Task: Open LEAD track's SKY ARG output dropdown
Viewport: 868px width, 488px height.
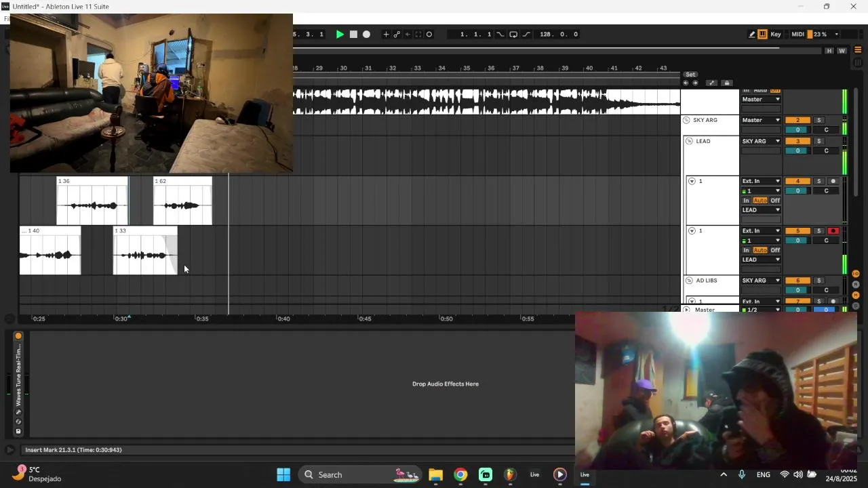Action: (x=761, y=142)
